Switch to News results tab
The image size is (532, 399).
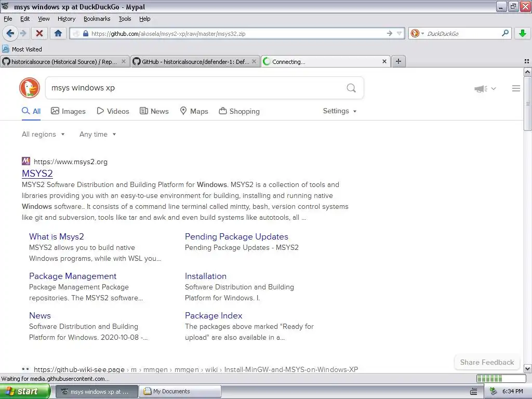(154, 111)
